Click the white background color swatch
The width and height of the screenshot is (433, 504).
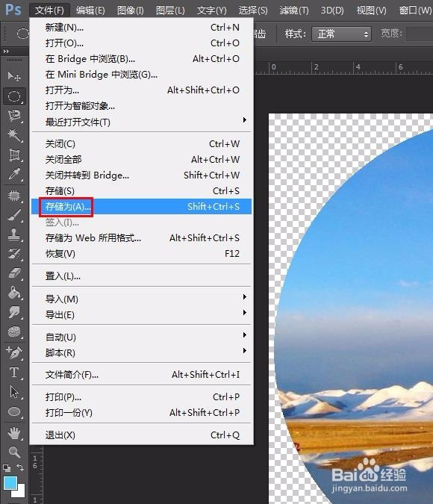click(21, 493)
